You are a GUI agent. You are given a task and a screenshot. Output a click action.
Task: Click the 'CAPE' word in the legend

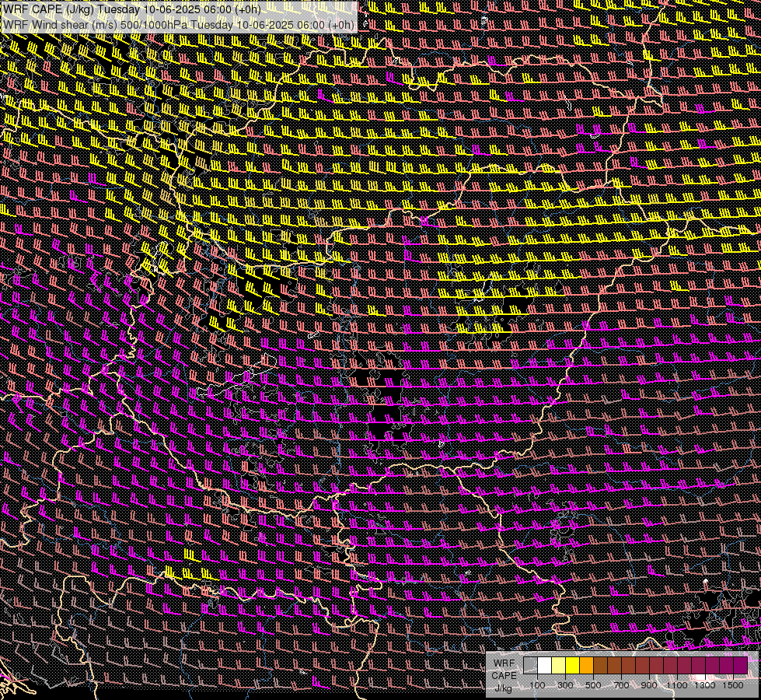(x=504, y=675)
